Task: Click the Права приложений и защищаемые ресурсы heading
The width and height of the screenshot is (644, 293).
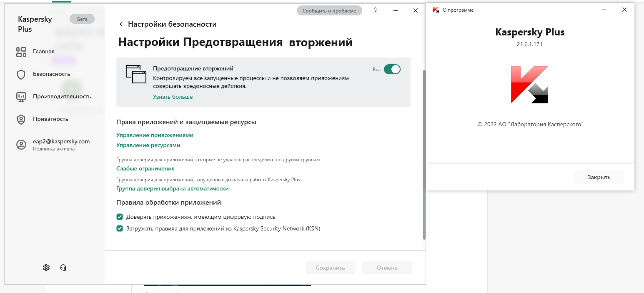Action: [186, 122]
